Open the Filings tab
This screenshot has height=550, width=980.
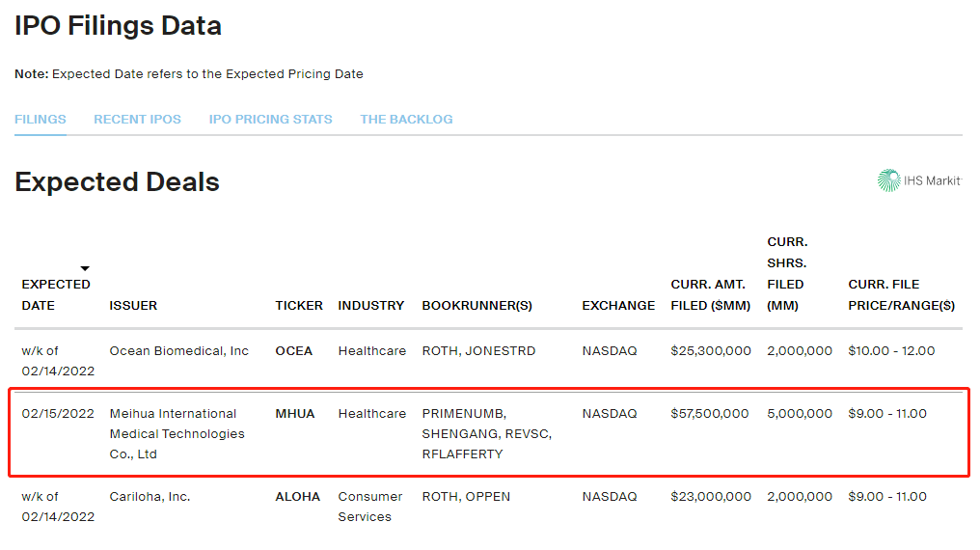click(40, 120)
